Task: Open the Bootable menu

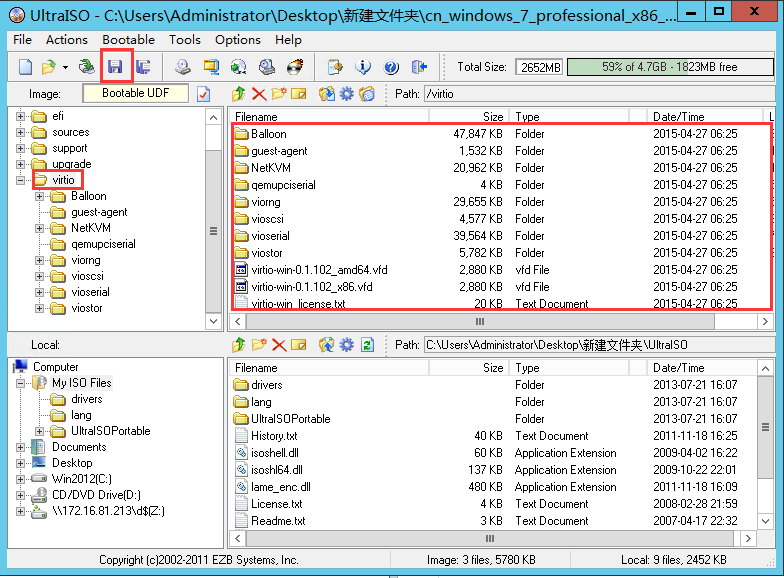Action: pyautogui.click(x=128, y=40)
